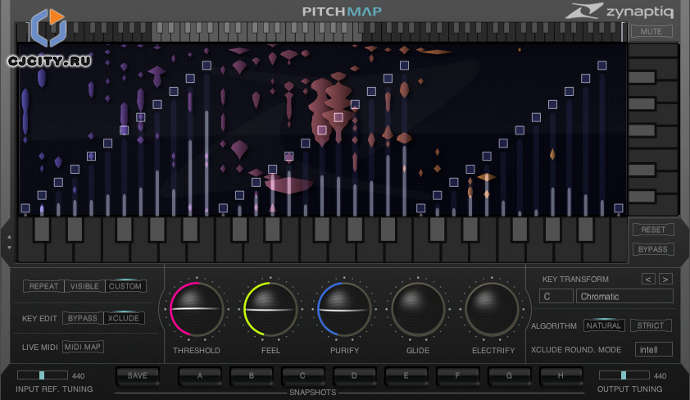This screenshot has width=690, height=400.
Task: Click the THRESHOLD knob
Action: click(x=197, y=309)
